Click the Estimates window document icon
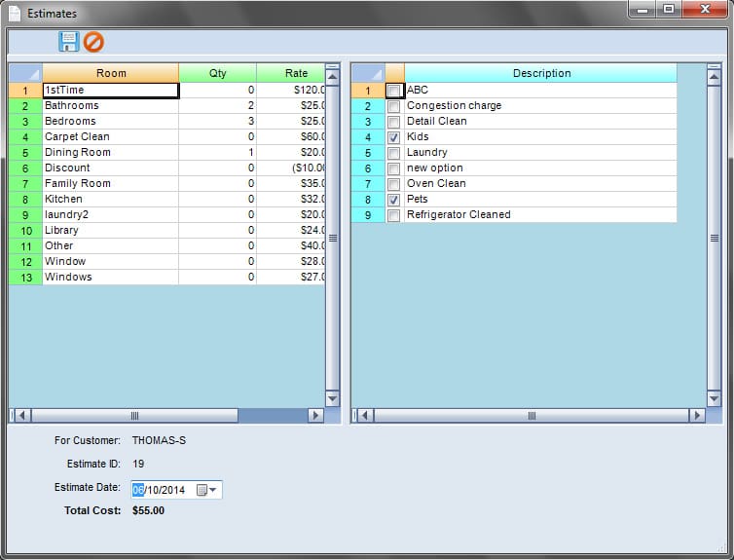Image resolution: width=734 pixels, height=560 pixels. [x=14, y=14]
